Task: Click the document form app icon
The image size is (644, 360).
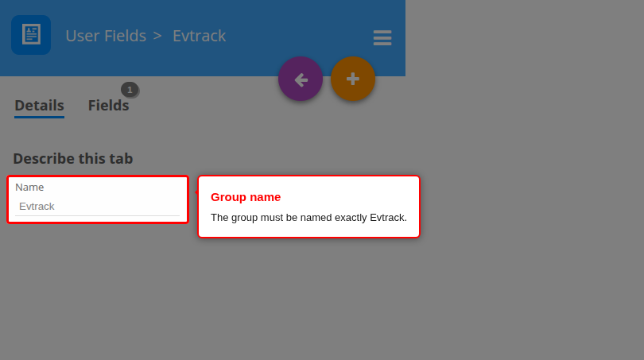Action: 31,35
